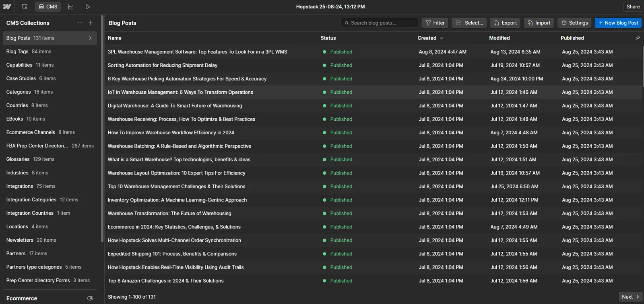This screenshot has height=304, width=644.
Task: Click the Preview play icon
Action: (x=88, y=7)
